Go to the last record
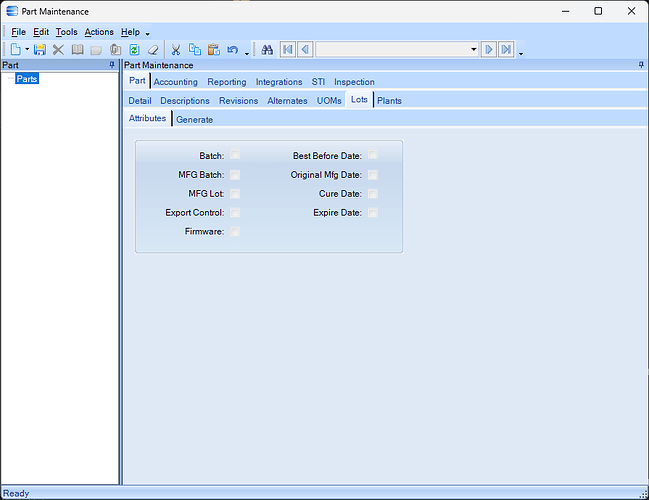Viewport: 649px width, 500px height. tap(506, 50)
